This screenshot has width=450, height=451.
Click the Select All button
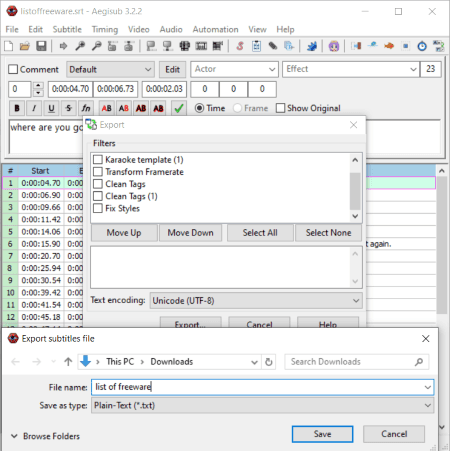coord(260,233)
